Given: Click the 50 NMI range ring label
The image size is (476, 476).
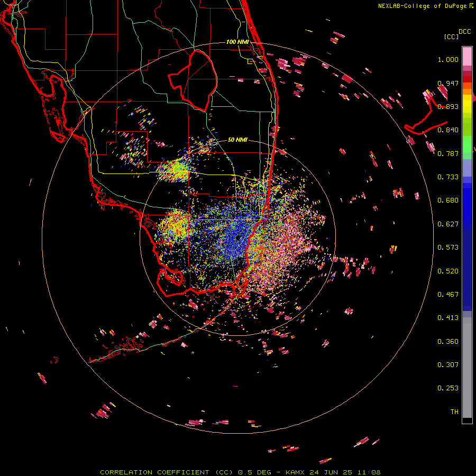Looking at the screenshot, I should 237,140.
